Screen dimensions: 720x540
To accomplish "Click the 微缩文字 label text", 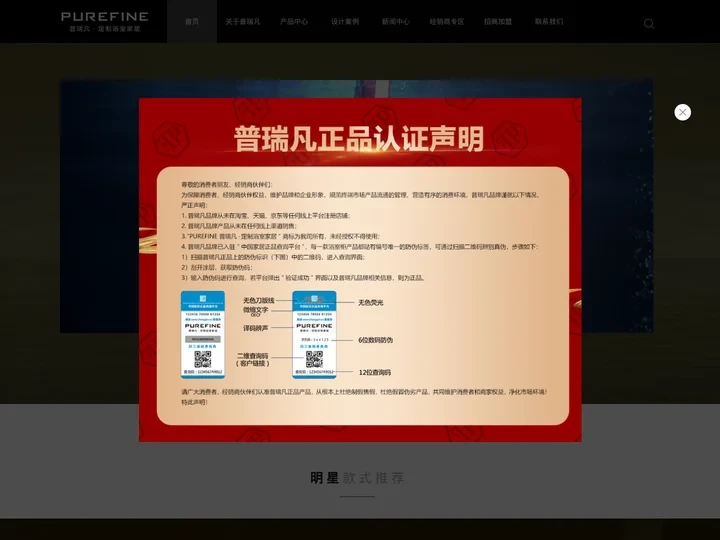I will tap(255, 310).
